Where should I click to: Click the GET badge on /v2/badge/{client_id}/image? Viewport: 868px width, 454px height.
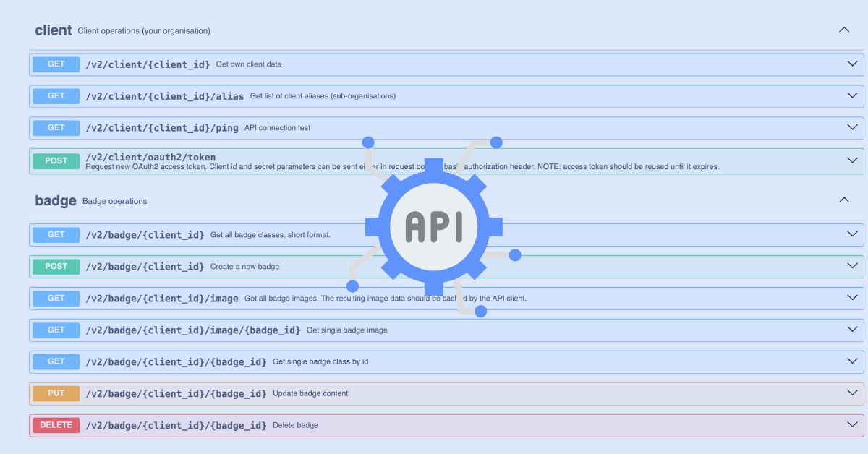[x=56, y=298]
